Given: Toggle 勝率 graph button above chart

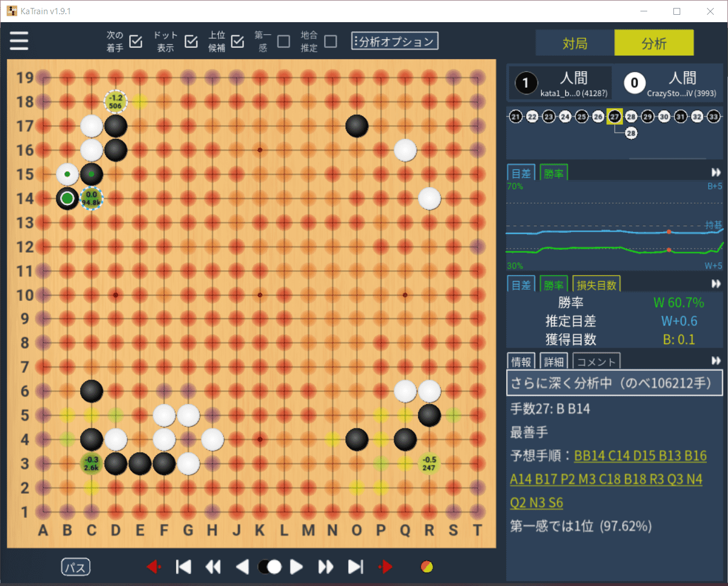Looking at the screenshot, I should [x=553, y=173].
